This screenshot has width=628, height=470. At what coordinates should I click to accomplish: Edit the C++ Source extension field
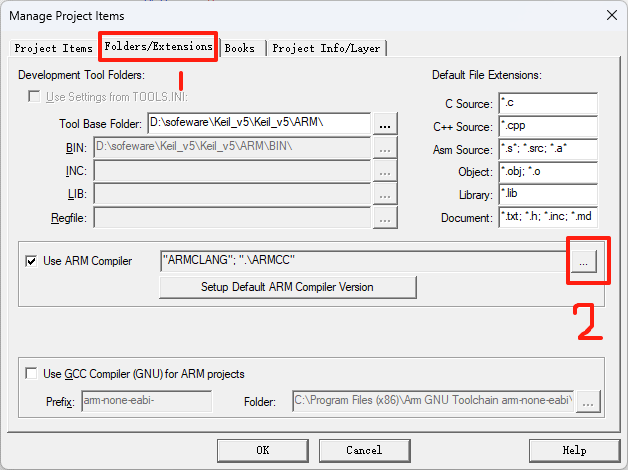tap(548, 126)
